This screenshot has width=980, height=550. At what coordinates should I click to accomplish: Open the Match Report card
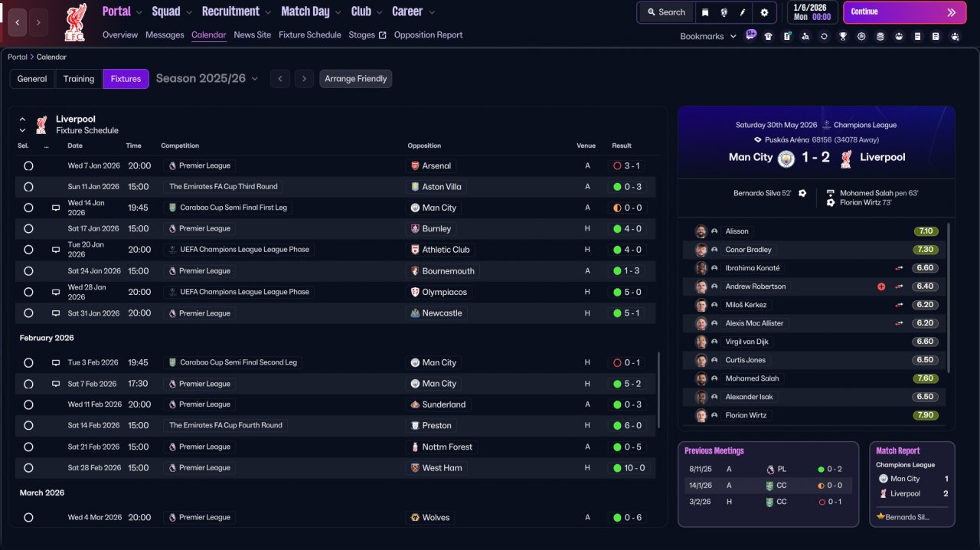coord(912,484)
